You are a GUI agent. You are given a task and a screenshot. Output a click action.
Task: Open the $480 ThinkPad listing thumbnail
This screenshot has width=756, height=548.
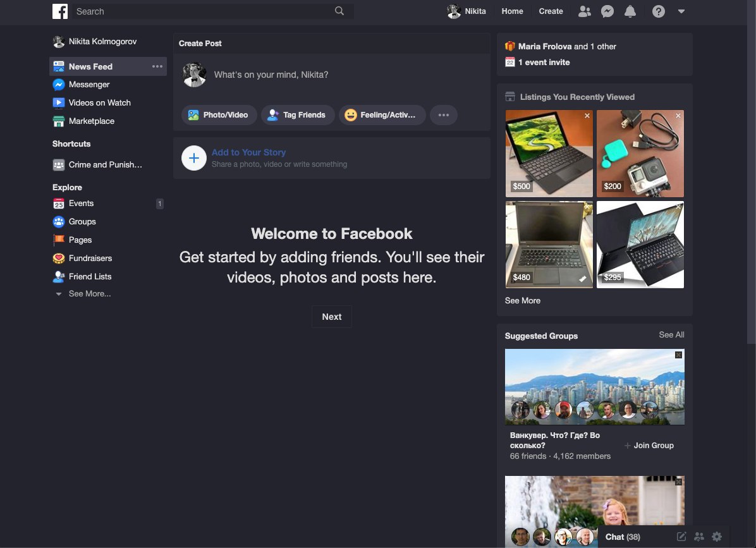549,245
